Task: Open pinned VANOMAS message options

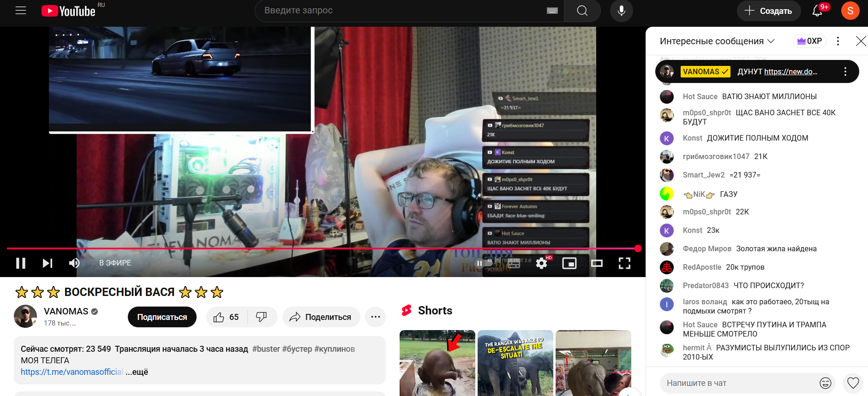Action: coord(845,71)
